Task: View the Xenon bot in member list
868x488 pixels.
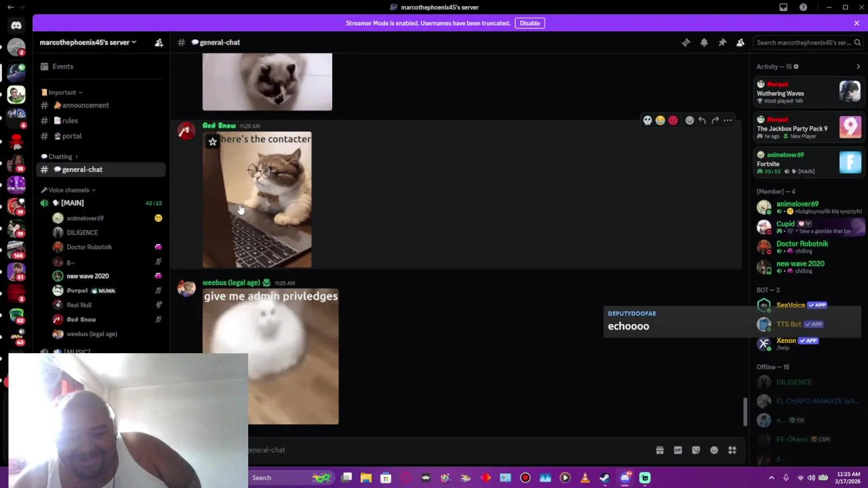Action: pos(808,344)
